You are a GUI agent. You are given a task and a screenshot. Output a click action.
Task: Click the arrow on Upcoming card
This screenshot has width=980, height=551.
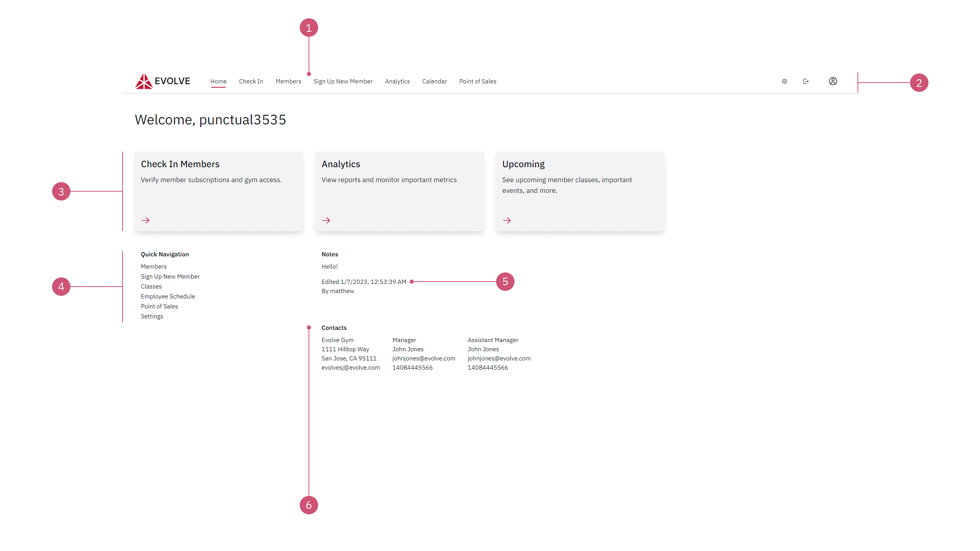tap(507, 220)
